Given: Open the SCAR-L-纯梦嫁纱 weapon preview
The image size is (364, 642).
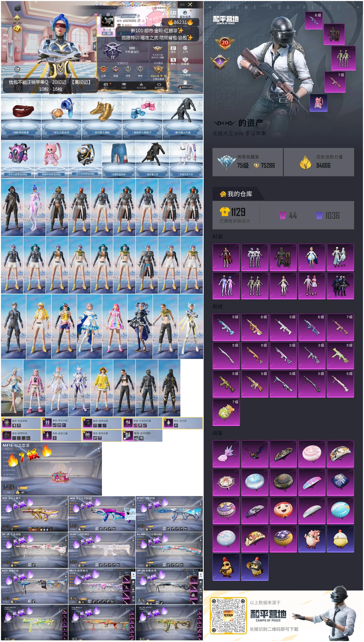Looking at the screenshot, I should 102,550.
